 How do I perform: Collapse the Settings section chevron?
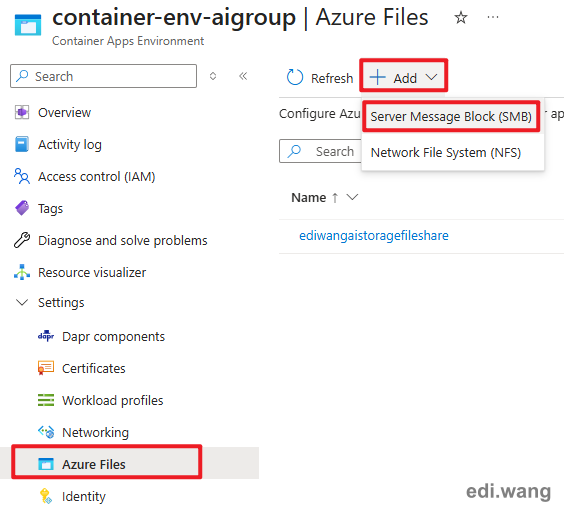pyautogui.click(x=22, y=302)
